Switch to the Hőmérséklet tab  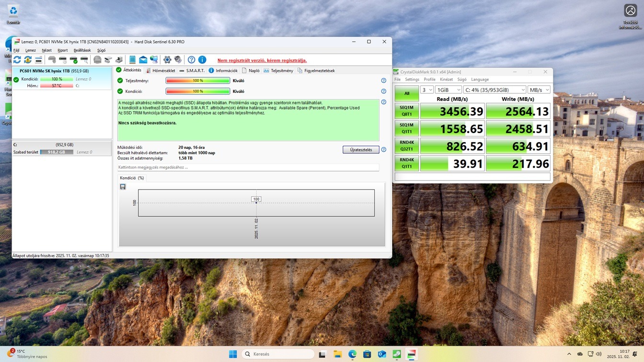tap(161, 70)
